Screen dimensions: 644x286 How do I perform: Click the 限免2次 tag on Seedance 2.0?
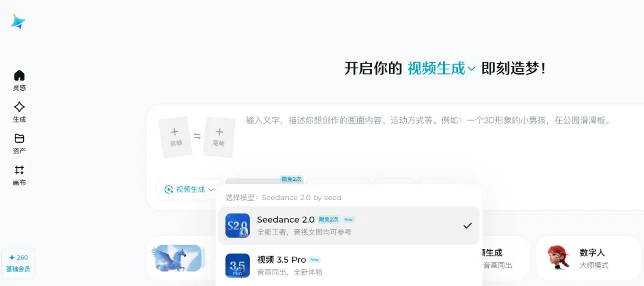329,220
